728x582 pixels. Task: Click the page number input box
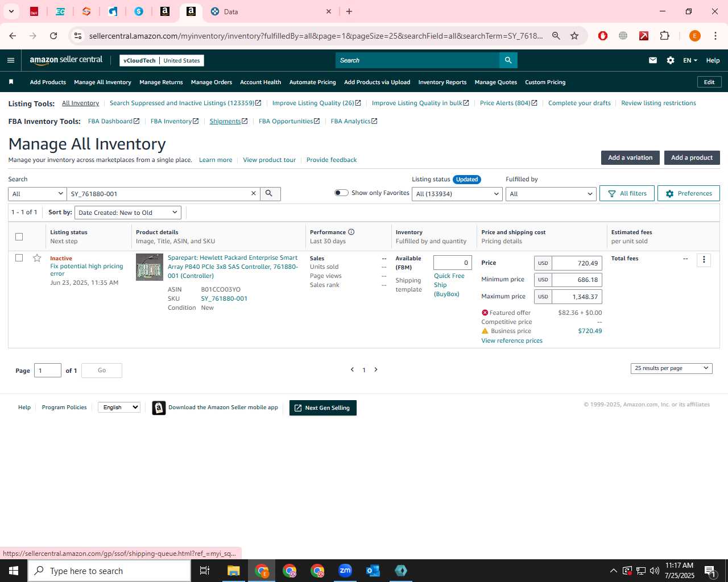pos(48,371)
